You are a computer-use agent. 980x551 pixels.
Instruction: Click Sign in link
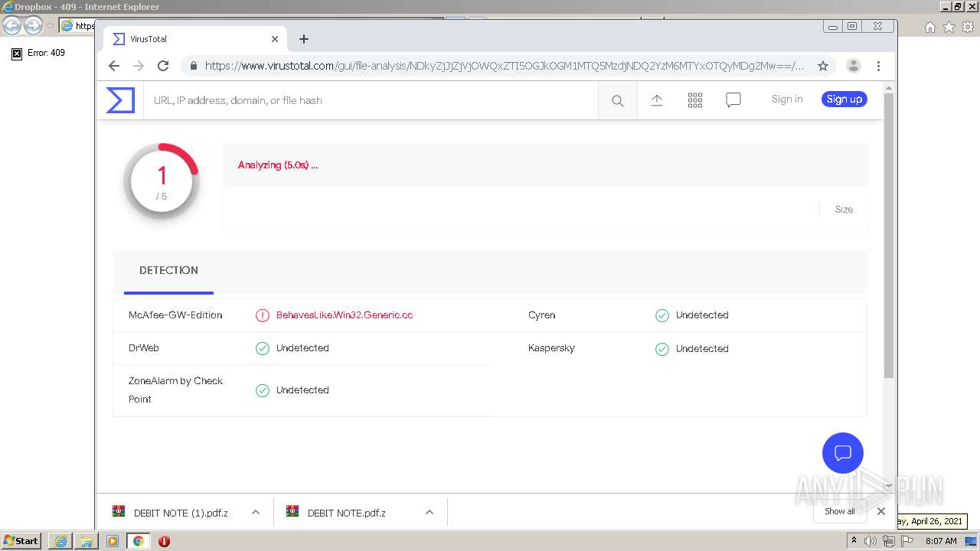click(x=787, y=99)
